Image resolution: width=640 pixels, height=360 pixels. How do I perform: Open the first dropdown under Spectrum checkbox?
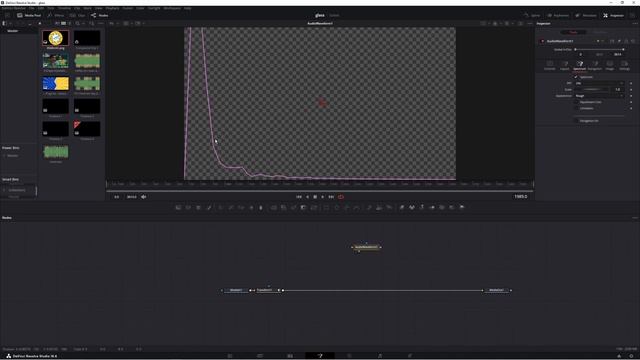pos(599,83)
